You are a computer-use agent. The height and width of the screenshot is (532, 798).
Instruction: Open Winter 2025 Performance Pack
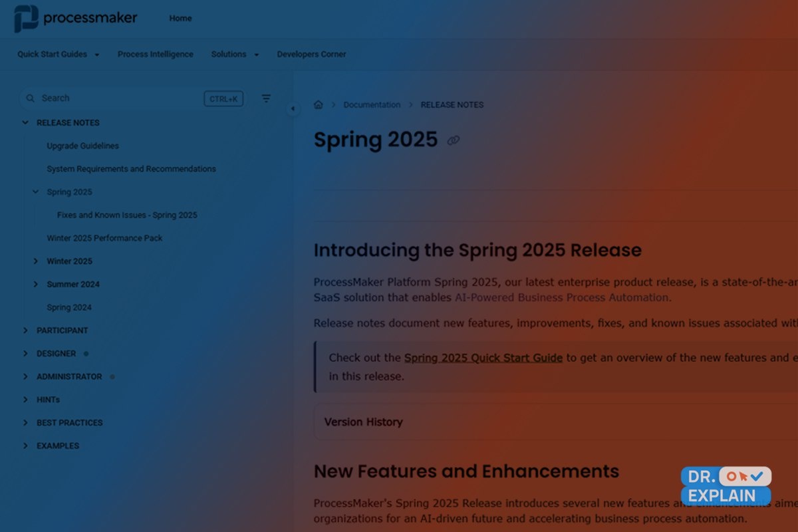click(x=104, y=238)
